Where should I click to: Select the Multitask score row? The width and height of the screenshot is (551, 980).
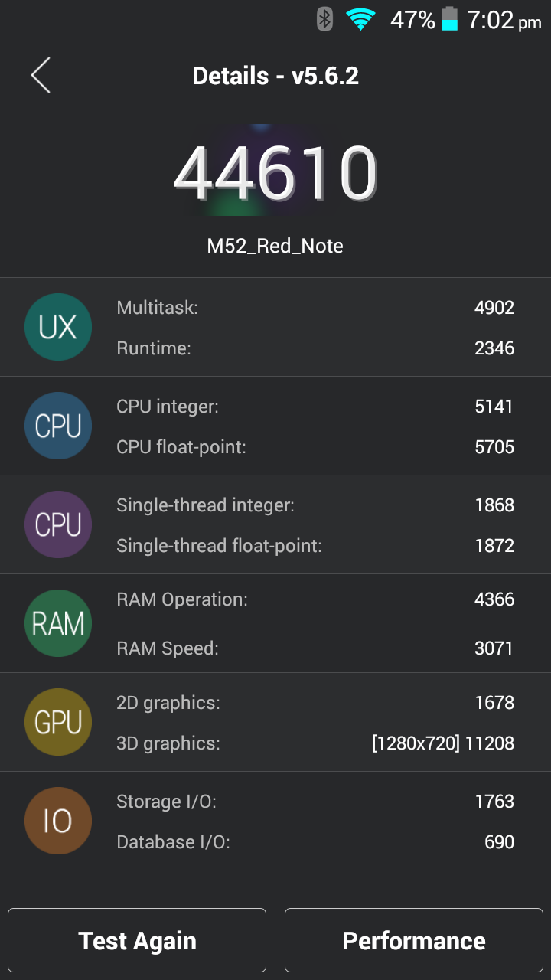pos(315,308)
